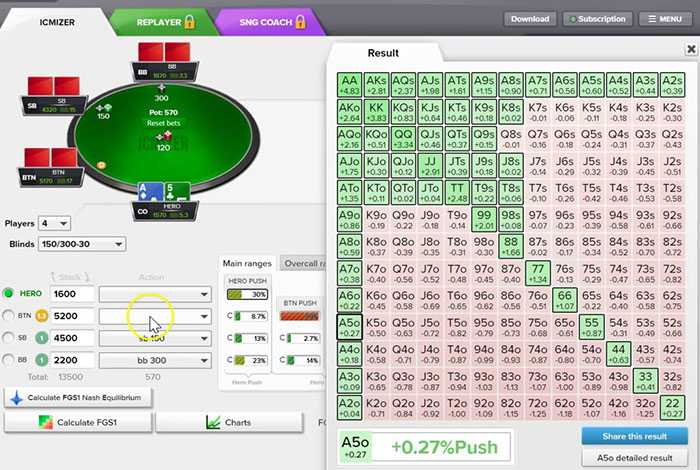The width and height of the screenshot is (700, 470).
Task: Select the K2s hand cell
Action: pos(672,112)
